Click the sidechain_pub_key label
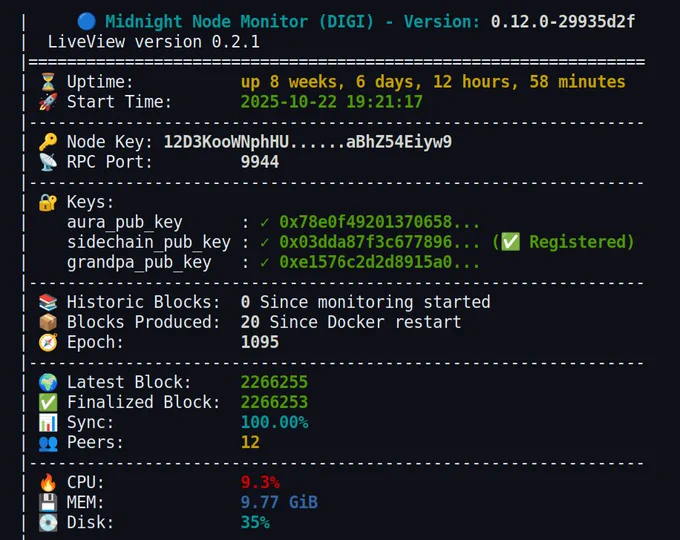 click(x=149, y=242)
